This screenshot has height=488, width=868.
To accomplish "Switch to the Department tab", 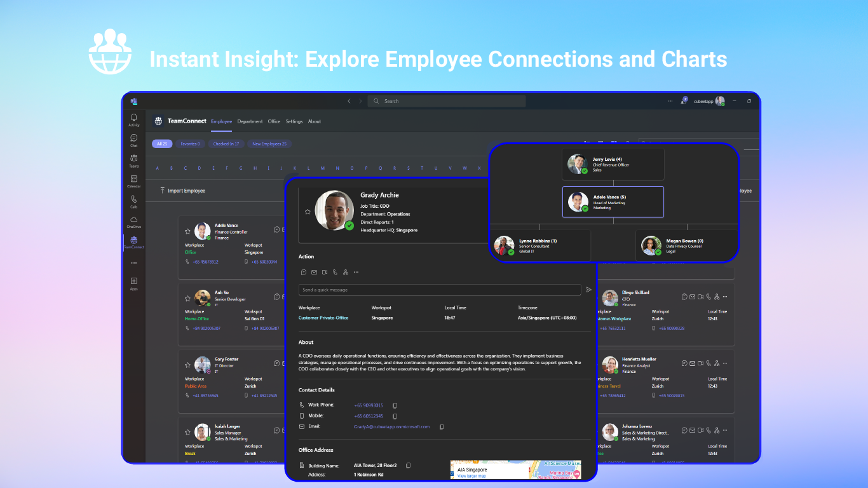I will tap(250, 121).
